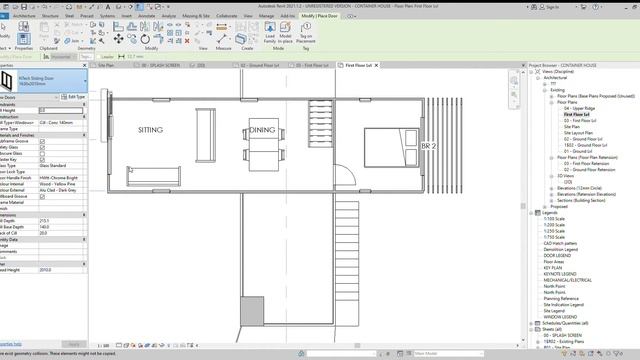Screen dimensions: 640x360
Task: Toggle the Master Key checkbox
Action: click(x=42, y=160)
